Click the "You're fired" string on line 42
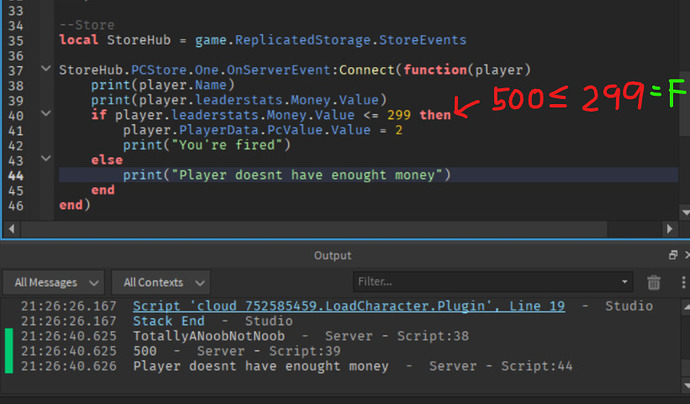This screenshot has width=690, height=404. (227, 145)
